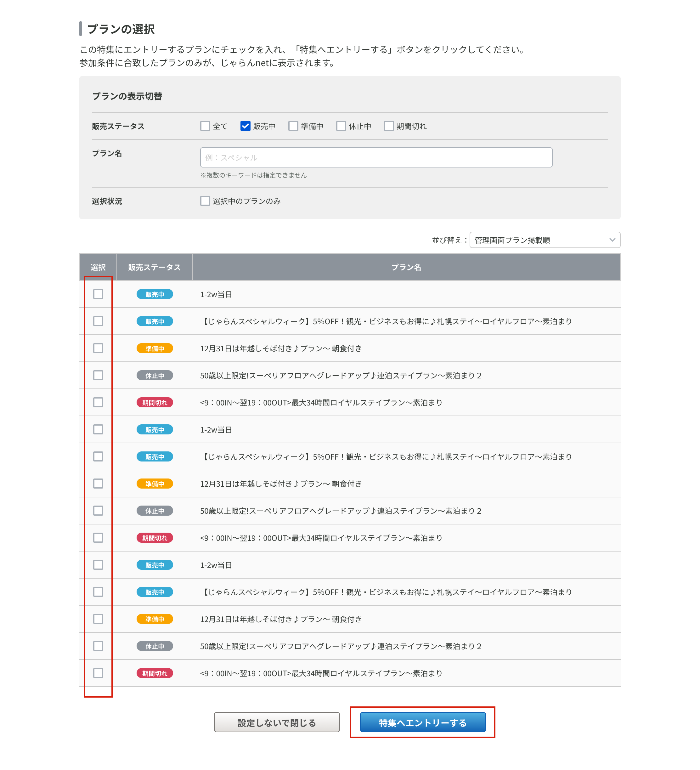Select the first 1-2w当日 plan checkbox
The width and height of the screenshot is (700, 770).
[98, 294]
